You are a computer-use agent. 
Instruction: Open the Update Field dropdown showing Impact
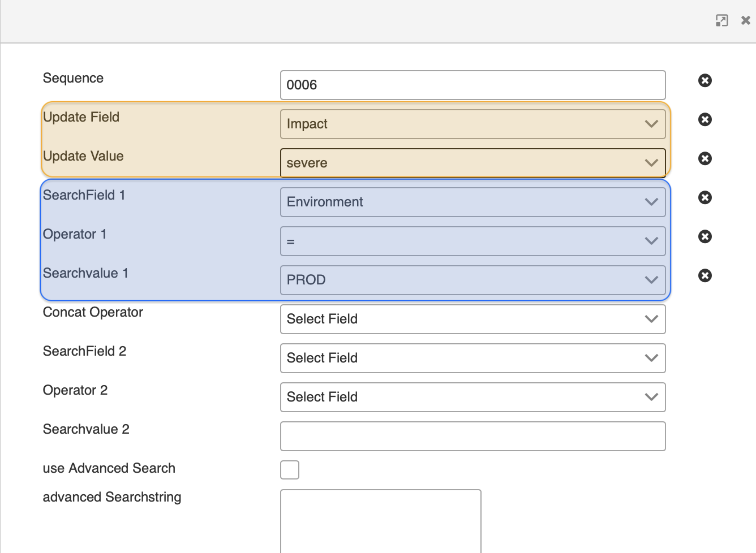[x=472, y=124]
